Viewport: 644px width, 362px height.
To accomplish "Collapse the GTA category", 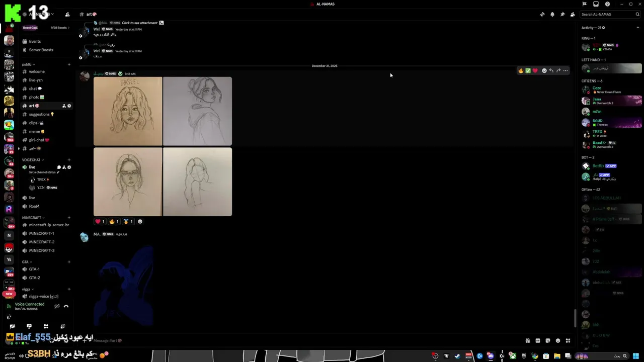I will 27,262.
